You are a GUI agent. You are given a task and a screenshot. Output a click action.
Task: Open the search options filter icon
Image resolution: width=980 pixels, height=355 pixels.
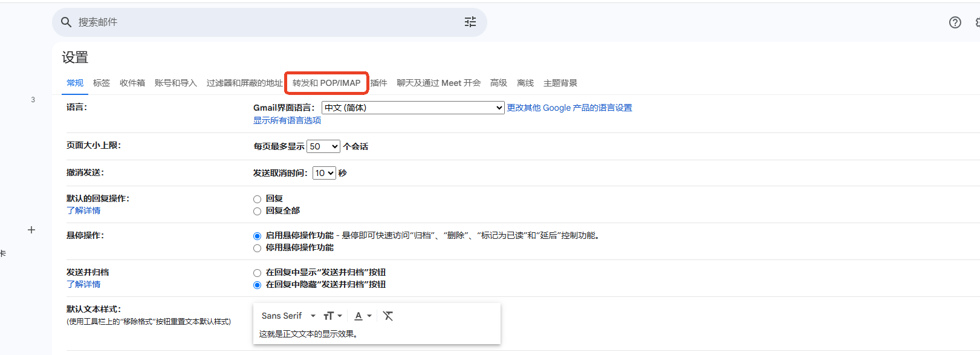[470, 22]
